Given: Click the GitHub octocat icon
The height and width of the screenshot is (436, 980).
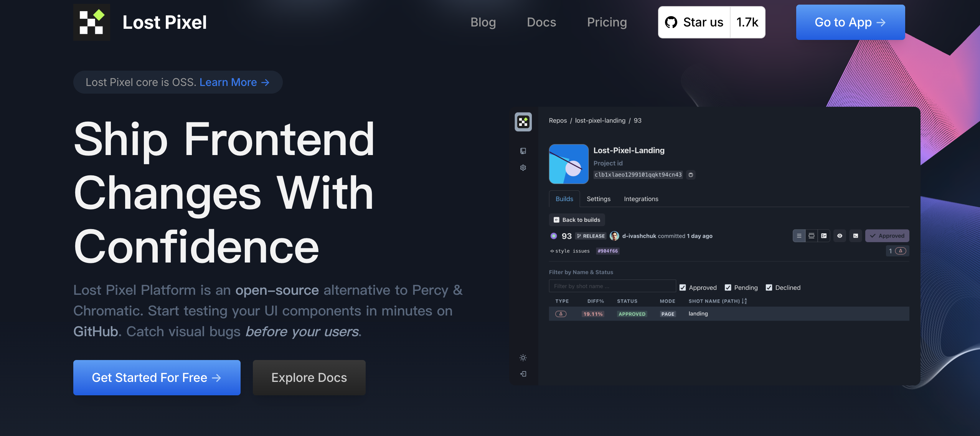Looking at the screenshot, I should click(671, 22).
